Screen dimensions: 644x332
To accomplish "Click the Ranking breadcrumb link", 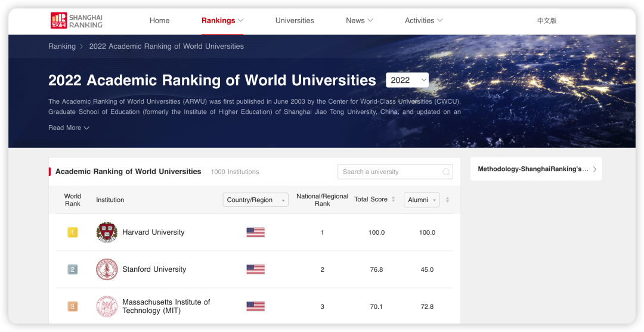I will (x=62, y=46).
